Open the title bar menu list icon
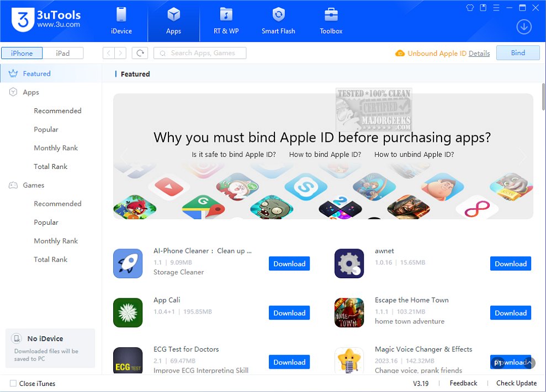The height and width of the screenshot is (392, 546). point(496,8)
